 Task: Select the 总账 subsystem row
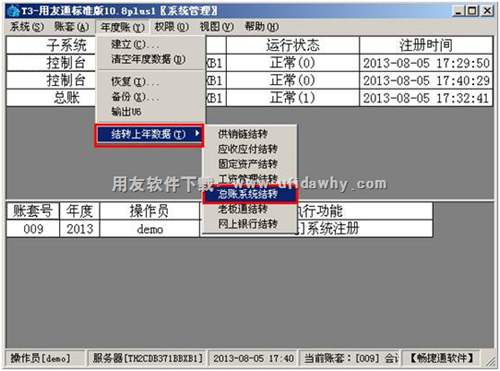pos(51,98)
